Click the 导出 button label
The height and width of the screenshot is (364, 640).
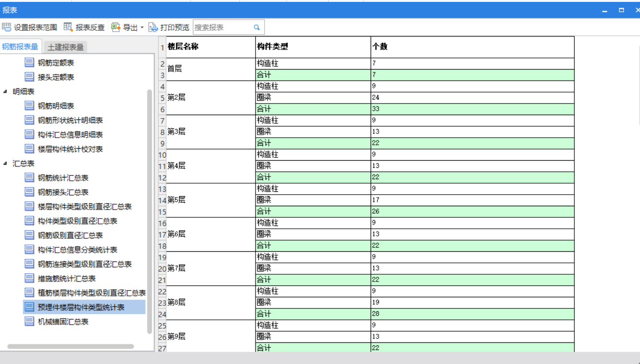pyautogui.click(x=131, y=28)
